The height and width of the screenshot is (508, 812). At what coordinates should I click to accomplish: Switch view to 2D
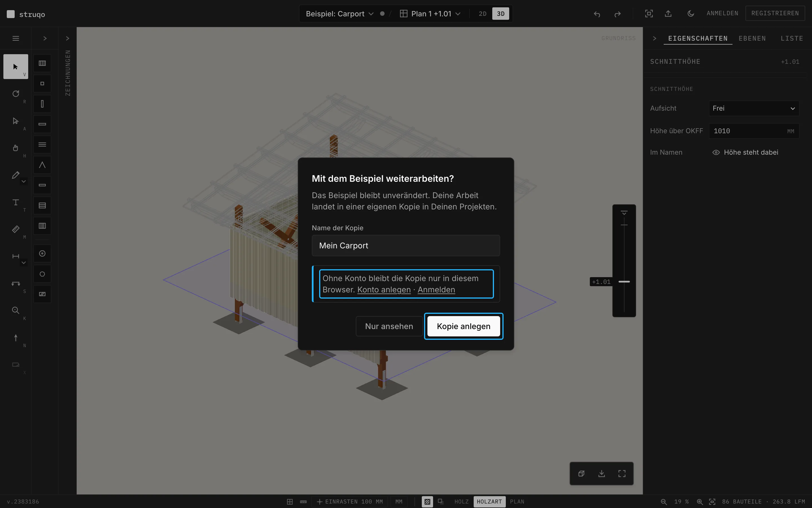click(482, 14)
